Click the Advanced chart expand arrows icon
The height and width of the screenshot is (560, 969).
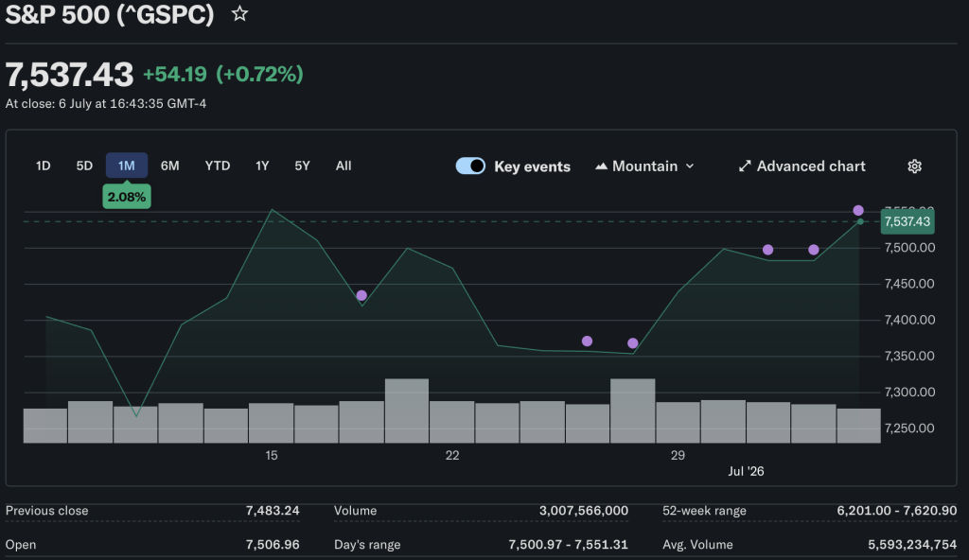(x=745, y=166)
